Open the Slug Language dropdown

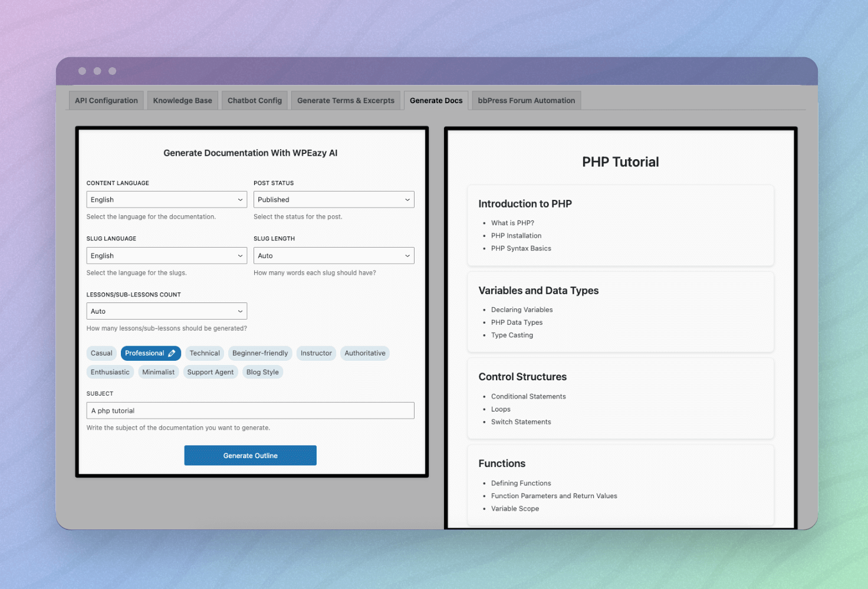point(166,255)
